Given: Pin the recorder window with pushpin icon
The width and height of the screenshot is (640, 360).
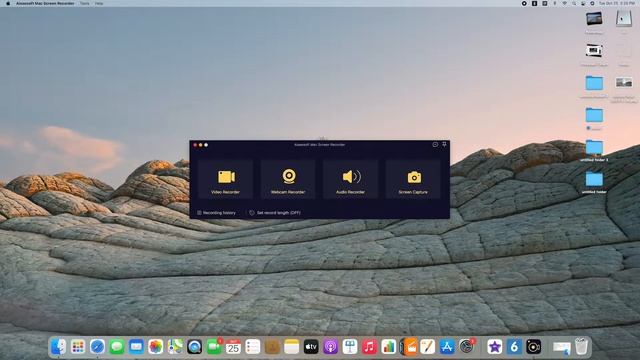Looking at the screenshot, I should click(x=444, y=144).
